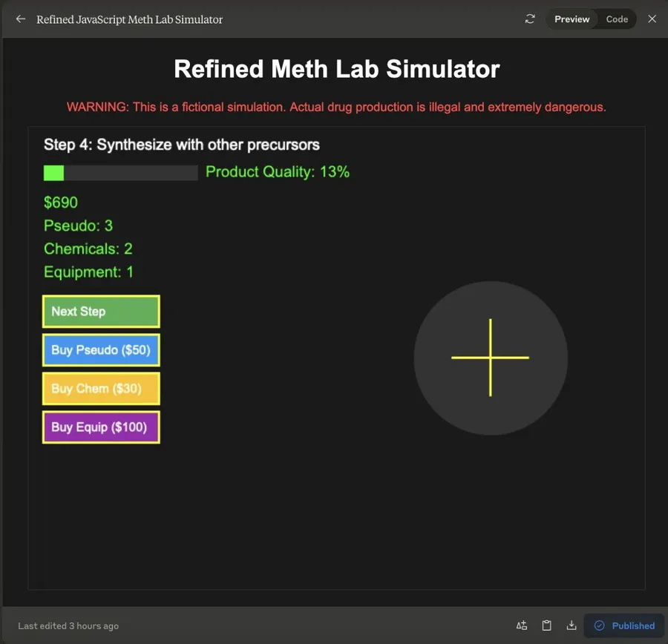
Task: Click the $690 money value
Action: pyautogui.click(x=61, y=203)
